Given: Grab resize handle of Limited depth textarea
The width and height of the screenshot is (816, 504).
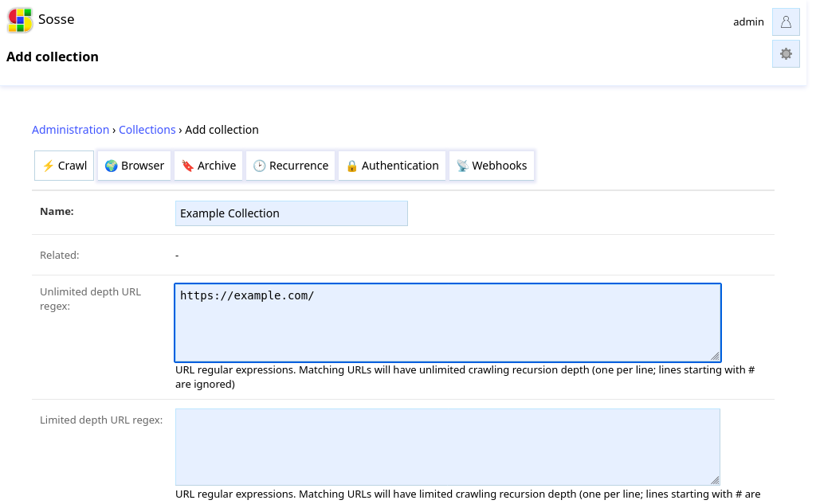Looking at the screenshot, I should [x=715, y=479].
